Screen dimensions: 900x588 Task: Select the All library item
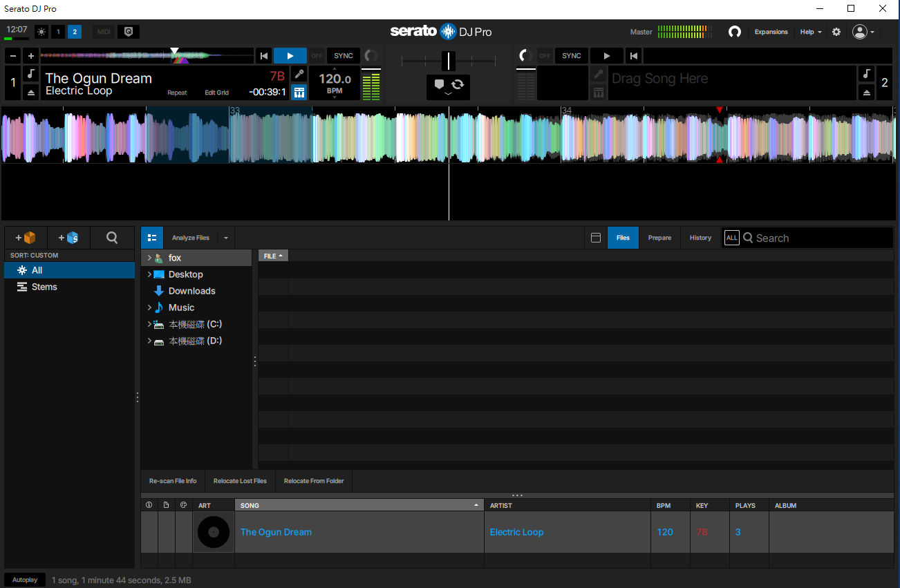pyautogui.click(x=69, y=270)
